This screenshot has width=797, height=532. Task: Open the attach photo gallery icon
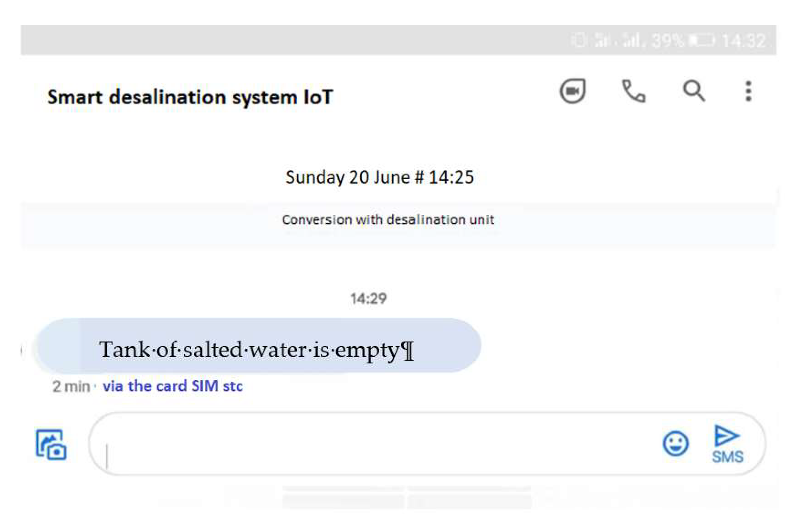[x=51, y=444]
